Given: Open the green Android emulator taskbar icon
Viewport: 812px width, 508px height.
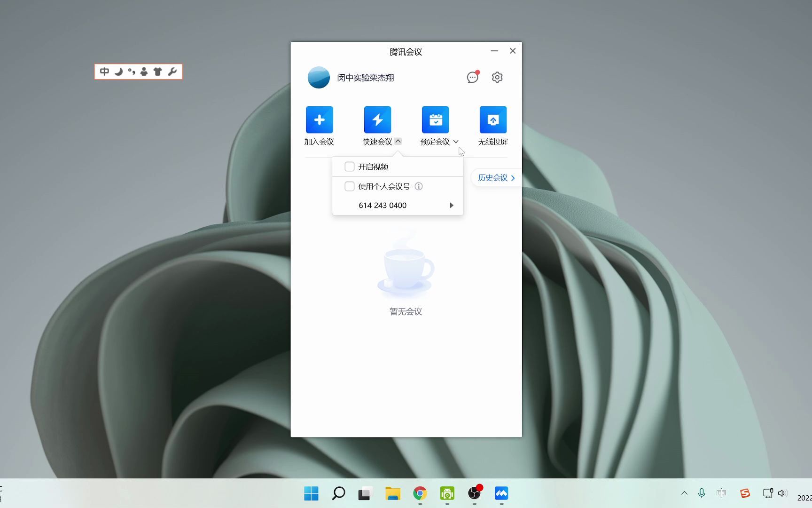Looking at the screenshot, I should tap(447, 493).
